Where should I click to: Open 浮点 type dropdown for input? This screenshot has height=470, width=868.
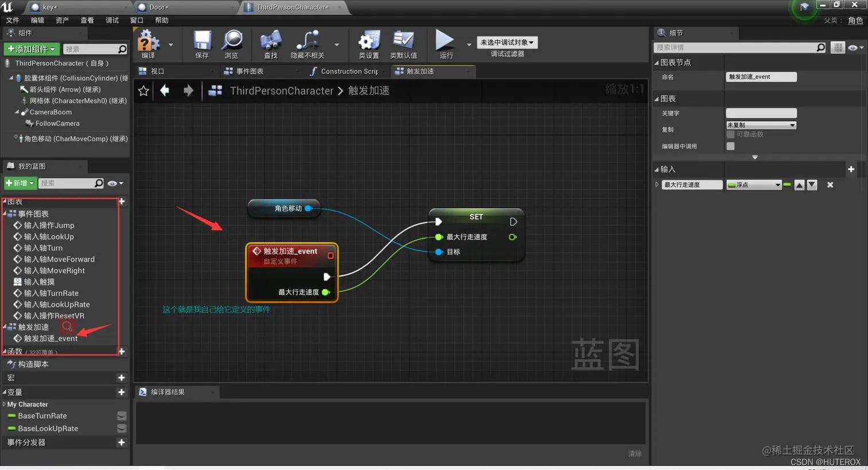[x=754, y=185]
